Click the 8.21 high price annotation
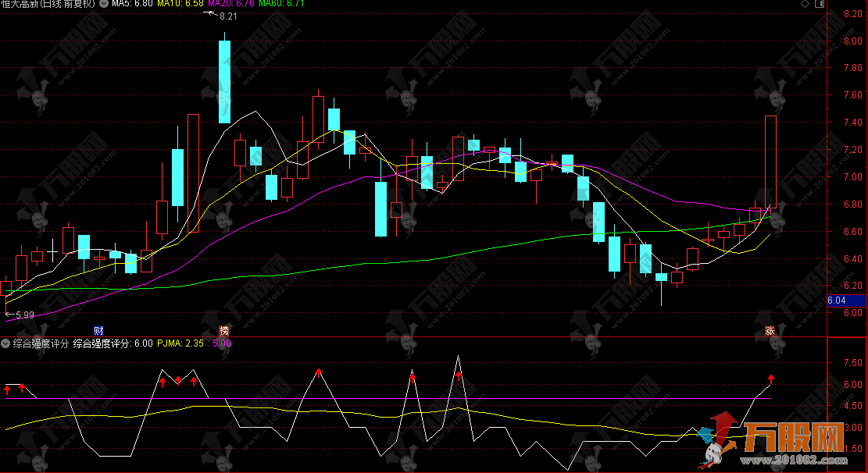 click(228, 16)
